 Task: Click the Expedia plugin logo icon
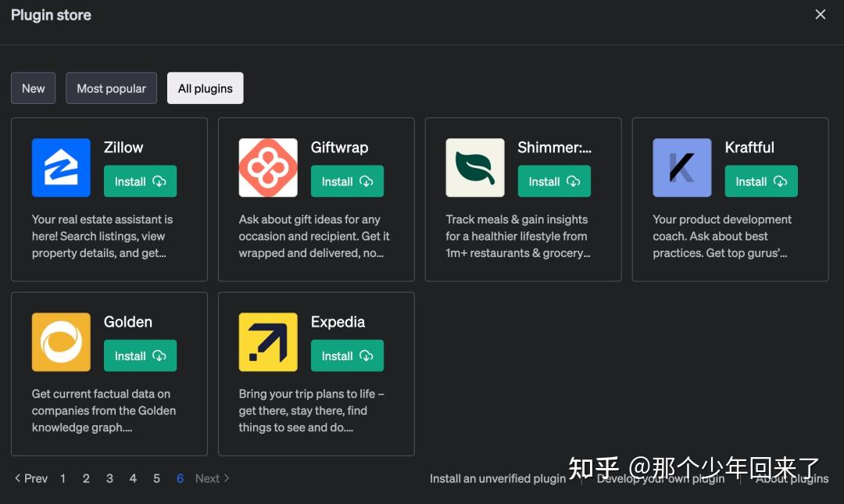[268, 341]
